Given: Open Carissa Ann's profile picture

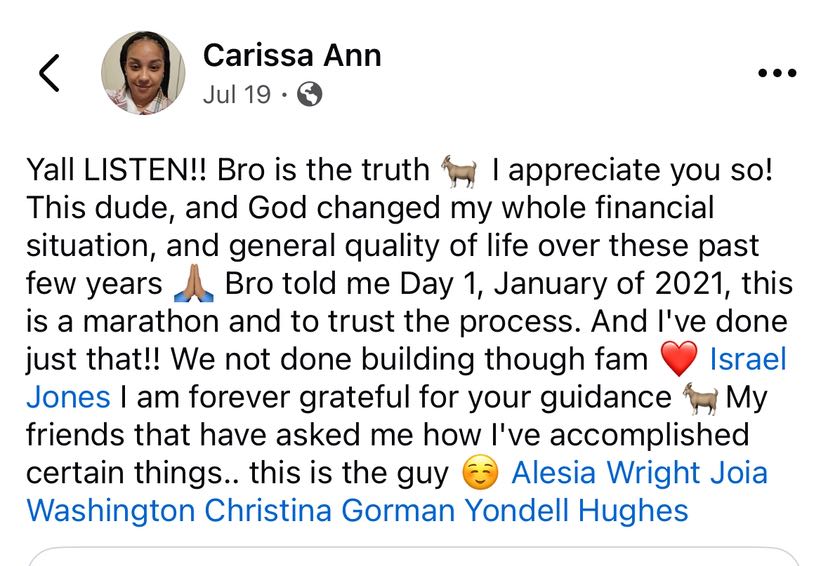Looking at the screenshot, I should click(x=142, y=72).
